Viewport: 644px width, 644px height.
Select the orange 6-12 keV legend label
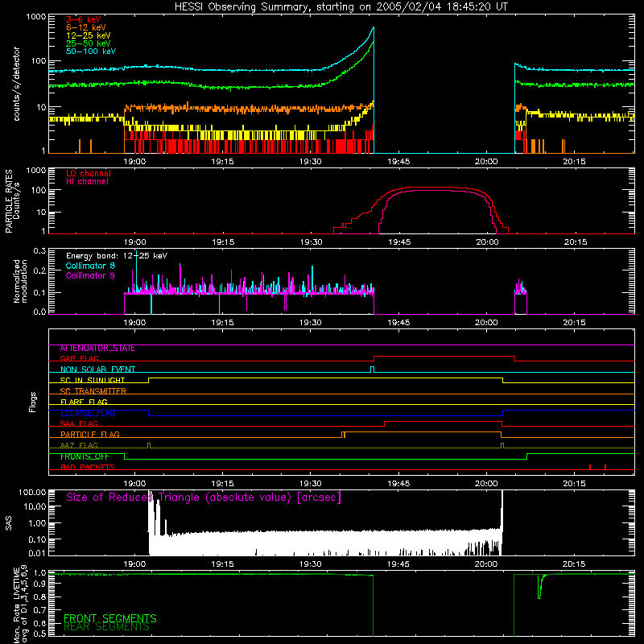tap(86, 27)
